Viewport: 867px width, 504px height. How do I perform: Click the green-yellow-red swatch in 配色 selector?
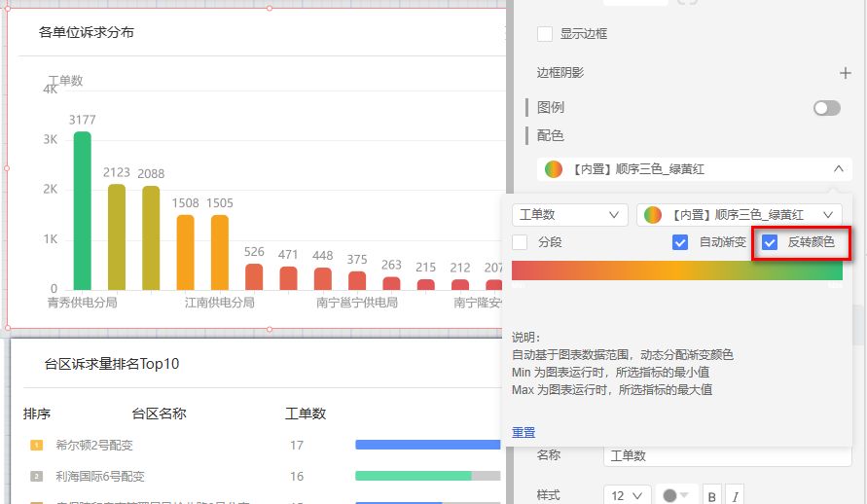554,168
